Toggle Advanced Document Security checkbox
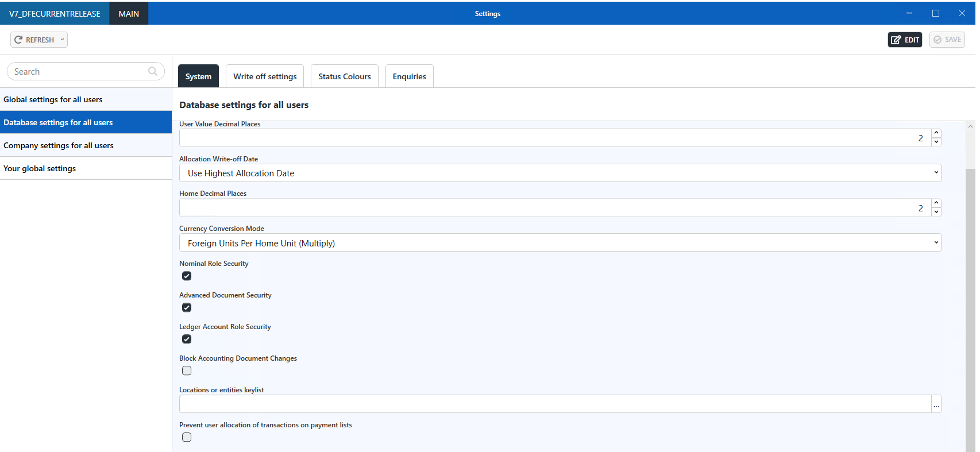Image resolution: width=980 pixels, height=452 pixels. (187, 308)
